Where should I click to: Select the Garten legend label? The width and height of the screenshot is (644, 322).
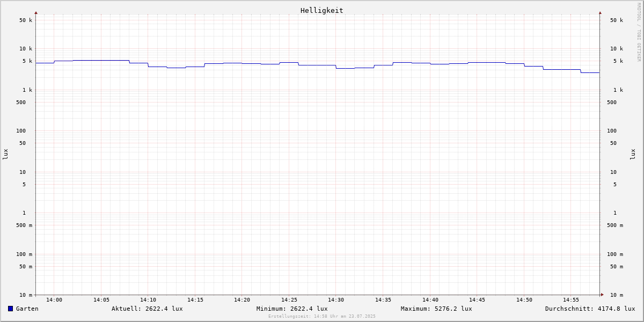[27, 309]
